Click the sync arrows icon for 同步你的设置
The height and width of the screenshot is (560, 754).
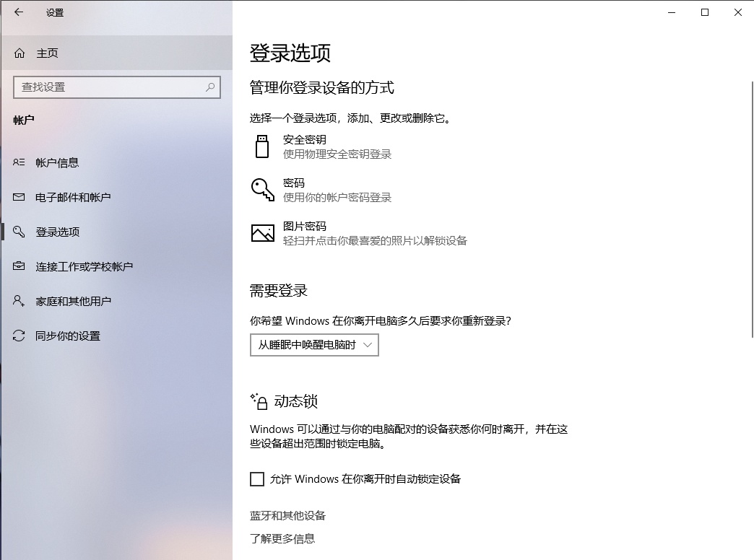(x=19, y=336)
